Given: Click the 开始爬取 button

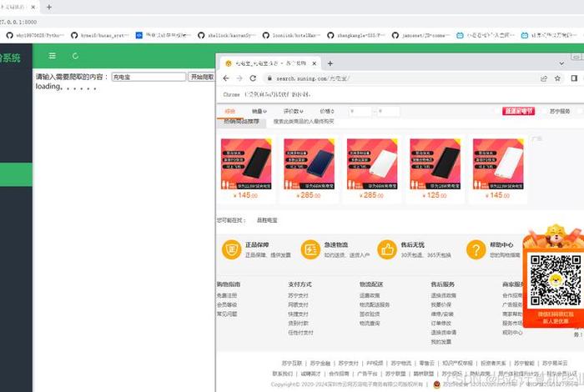Looking at the screenshot, I should pos(202,77).
